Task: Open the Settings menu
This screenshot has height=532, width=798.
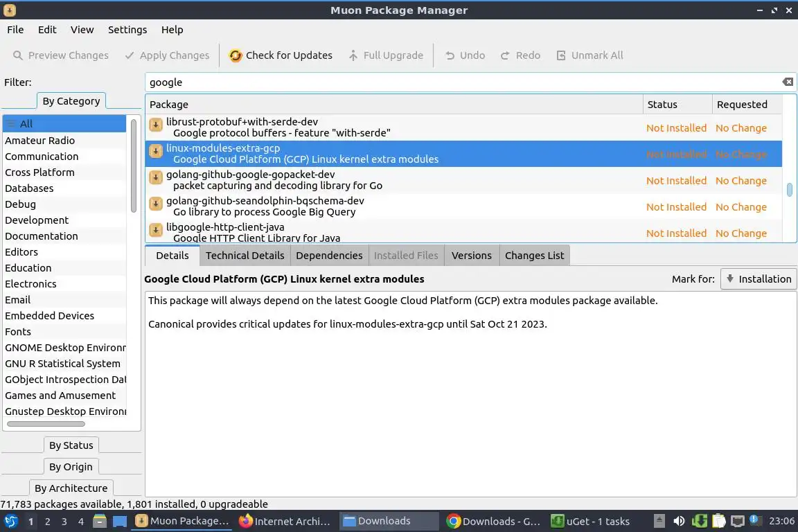Action: (127, 30)
